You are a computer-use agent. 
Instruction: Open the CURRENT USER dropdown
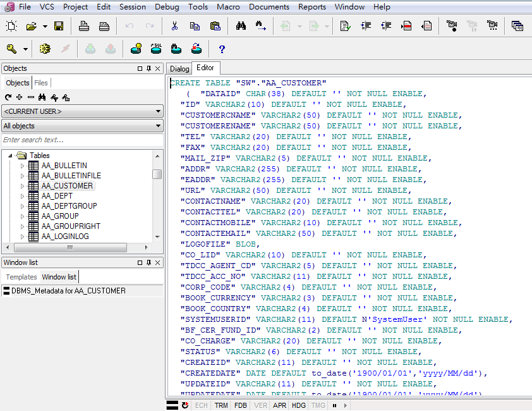(82, 111)
